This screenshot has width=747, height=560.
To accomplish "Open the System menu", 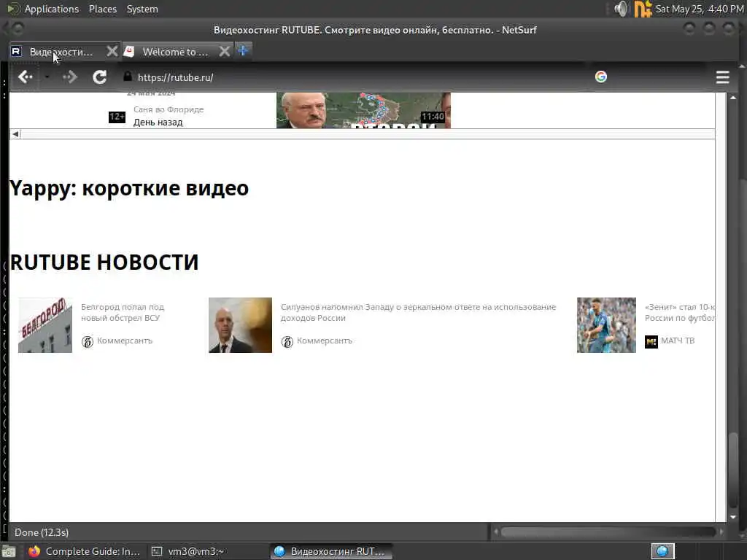I will pos(142,9).
